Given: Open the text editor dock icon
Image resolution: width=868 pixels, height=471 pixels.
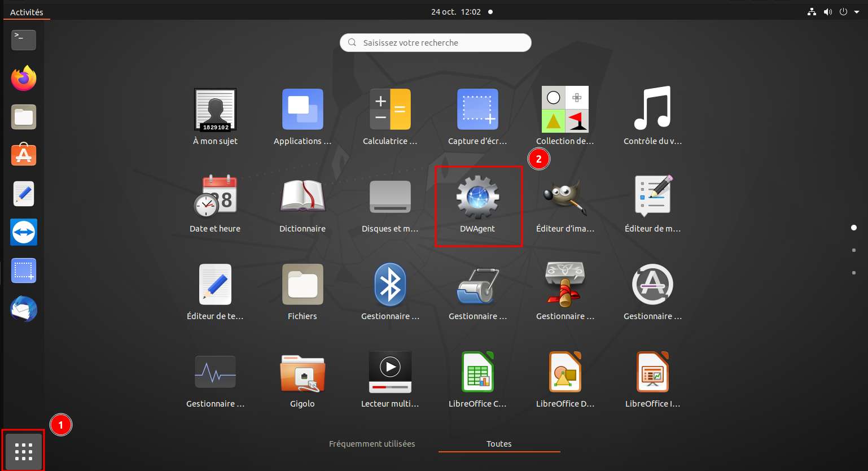Looking at the screenshot, I should [x=24, y=194].
